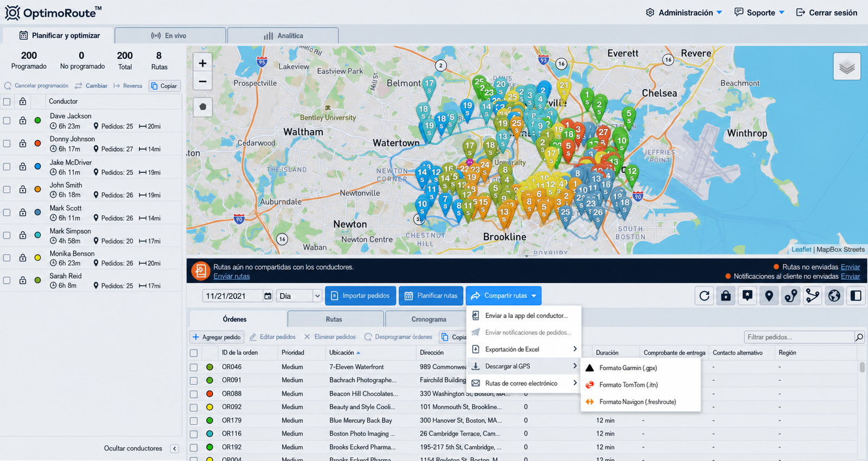This screenshot has width=868, height=461.
Task: Toggle lock for Jake McDriver
Action: [x=23, y=167]
